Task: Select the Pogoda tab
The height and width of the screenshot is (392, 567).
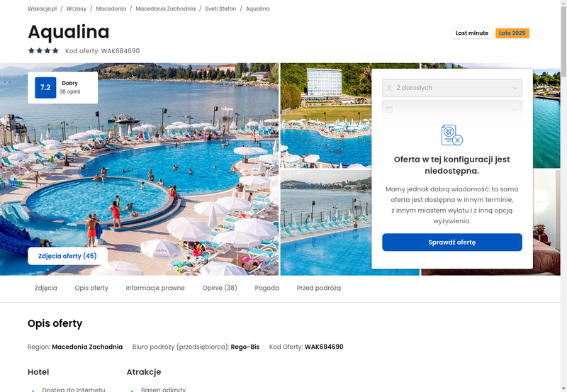Action: (267, 288)
